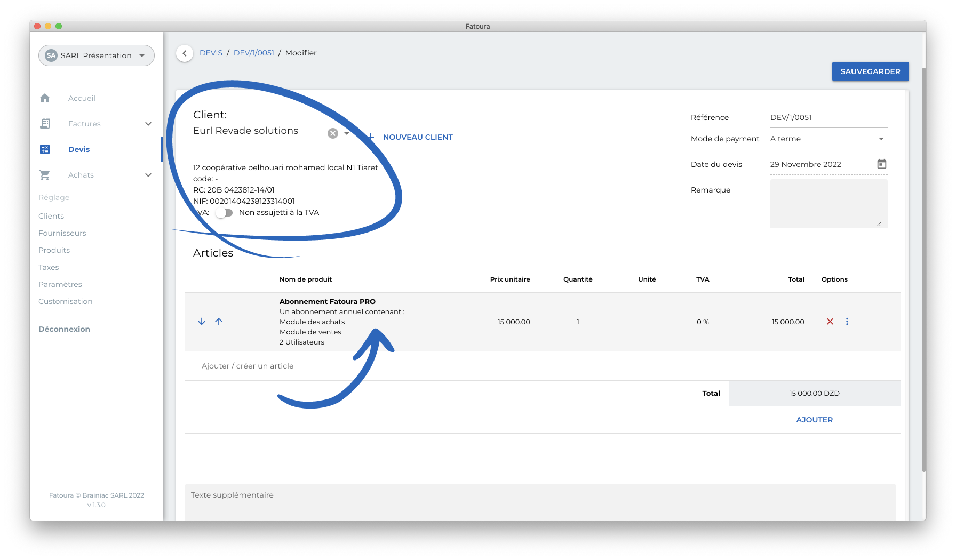Open Achats via the shopping cart icon
The height and width of the screenshot is (560, 956).
pos(45,175)
